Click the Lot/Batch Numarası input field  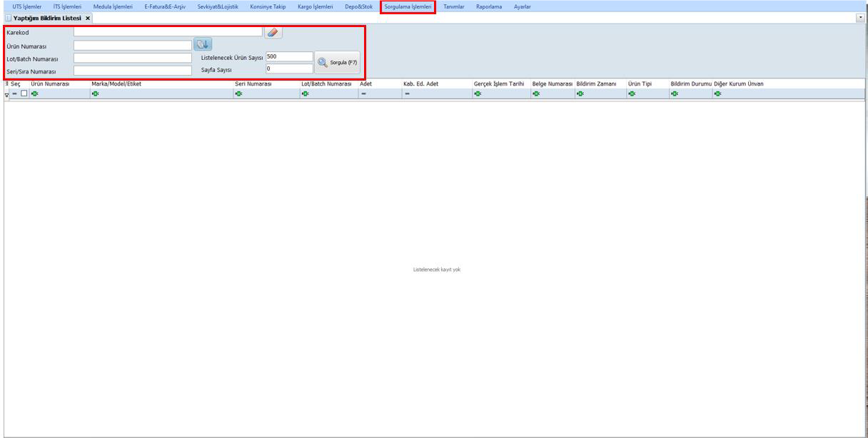point(133,58)
